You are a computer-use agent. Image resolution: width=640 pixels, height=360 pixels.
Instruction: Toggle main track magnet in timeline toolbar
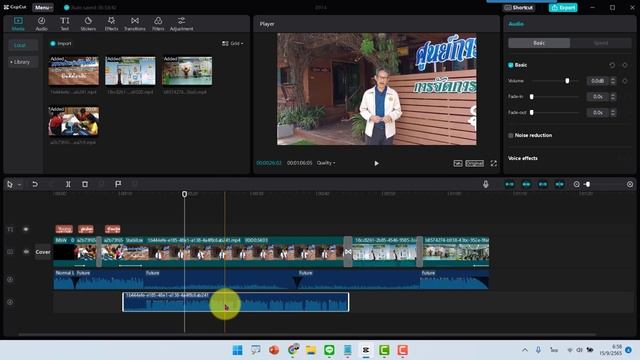pyautogui.click(x=509, y=184)
